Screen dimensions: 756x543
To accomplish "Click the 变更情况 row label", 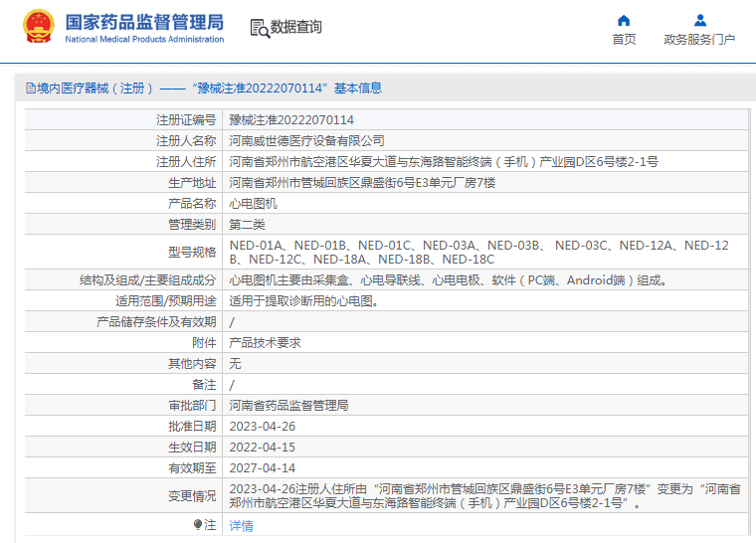I will point(192,495).
